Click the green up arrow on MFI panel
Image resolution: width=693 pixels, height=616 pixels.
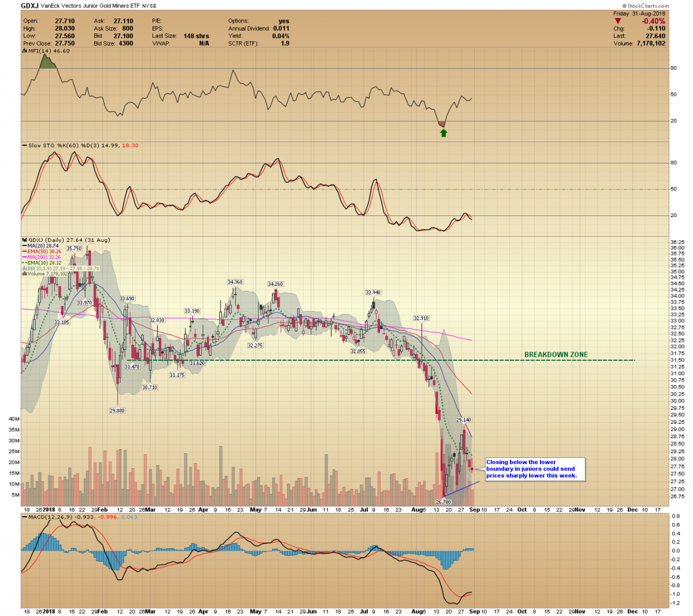(444, 133)
